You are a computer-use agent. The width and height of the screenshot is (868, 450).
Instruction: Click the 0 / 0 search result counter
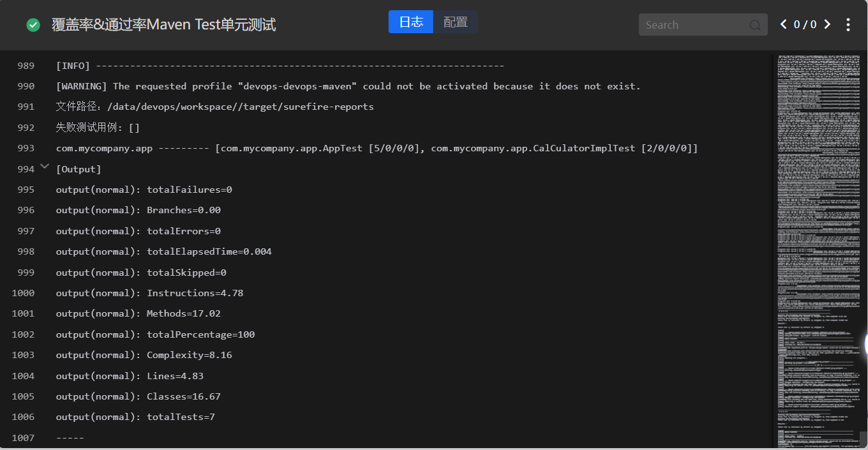pyautogui.click(x=805, y=25)
